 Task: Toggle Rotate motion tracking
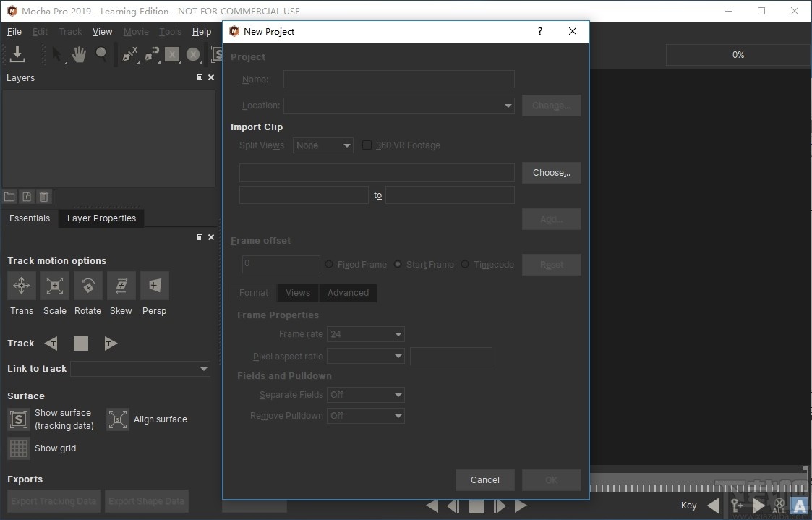pyautogui.click(x=88, y=286)
